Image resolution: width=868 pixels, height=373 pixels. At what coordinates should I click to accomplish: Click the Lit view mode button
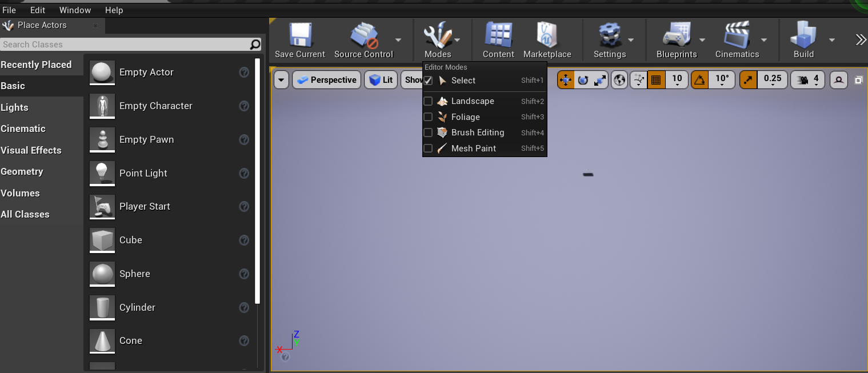[x=381, y=80]
